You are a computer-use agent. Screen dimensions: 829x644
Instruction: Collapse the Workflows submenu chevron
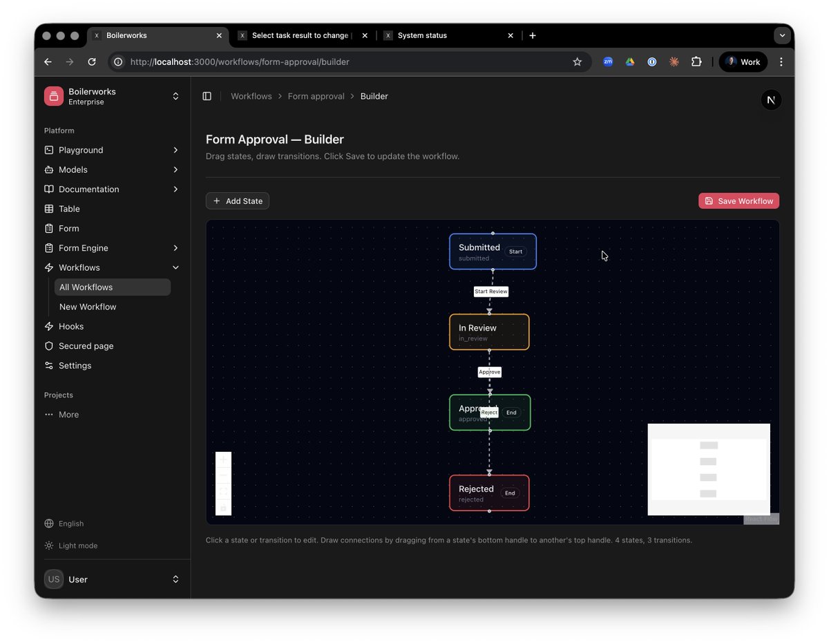(175, 267)
